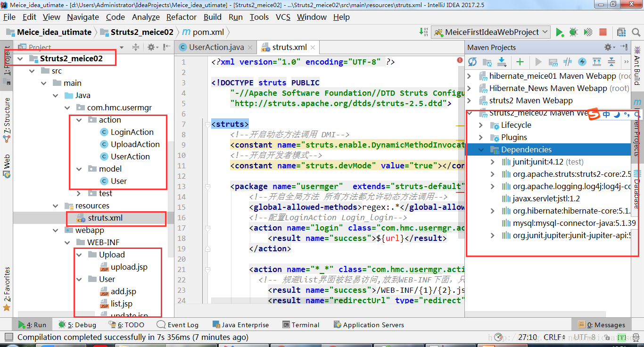Toggle the Ant Build tool window
The height and width of the screenshot is (347, 644).
pos(637,66)
